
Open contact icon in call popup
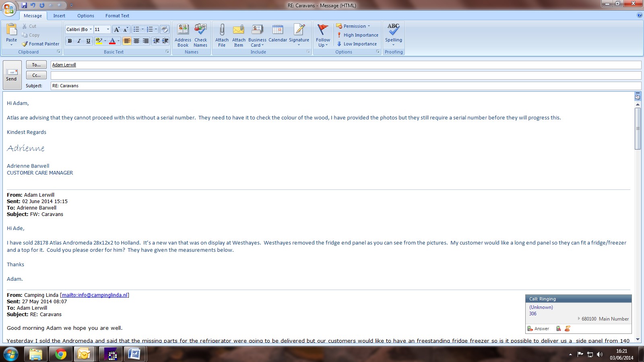[x=567, y=329]
